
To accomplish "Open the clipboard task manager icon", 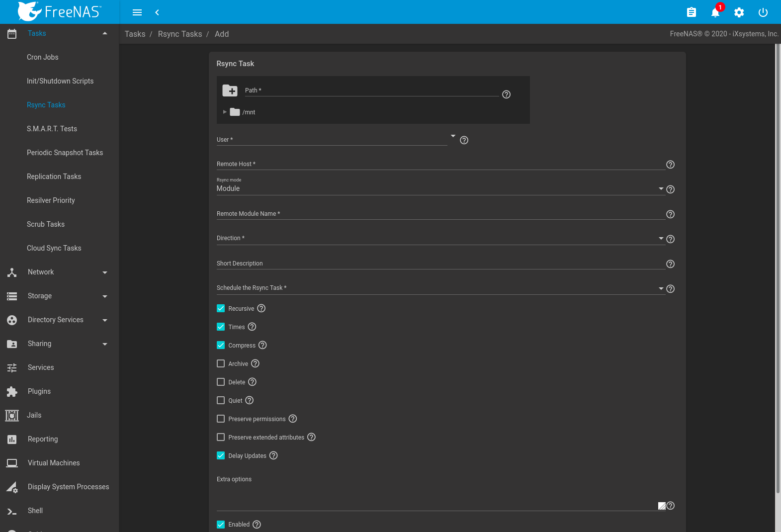I will [691, 12].
